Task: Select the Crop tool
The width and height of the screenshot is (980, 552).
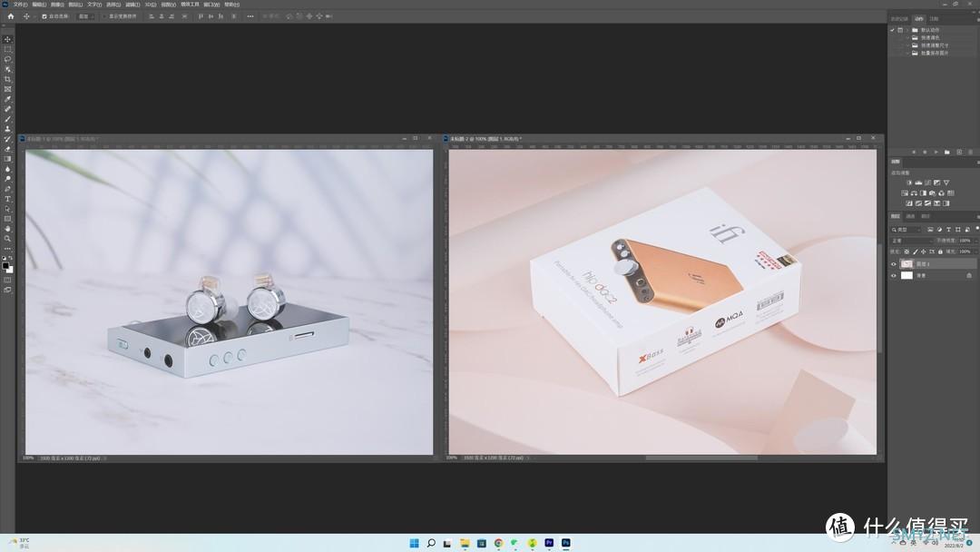Action: pos(7,79)
